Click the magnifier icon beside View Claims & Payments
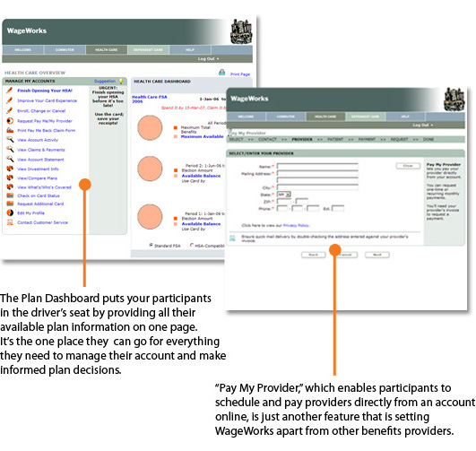 [x=10, y=149]
